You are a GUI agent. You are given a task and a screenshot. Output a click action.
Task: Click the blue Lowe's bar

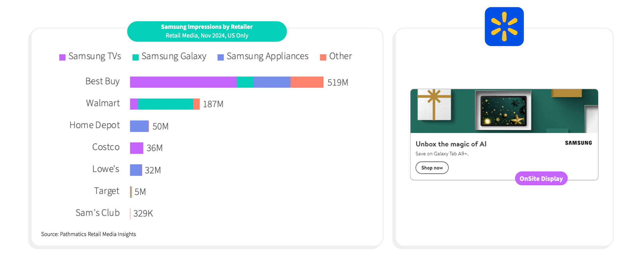pyautogui.click(x=136, y=170)
